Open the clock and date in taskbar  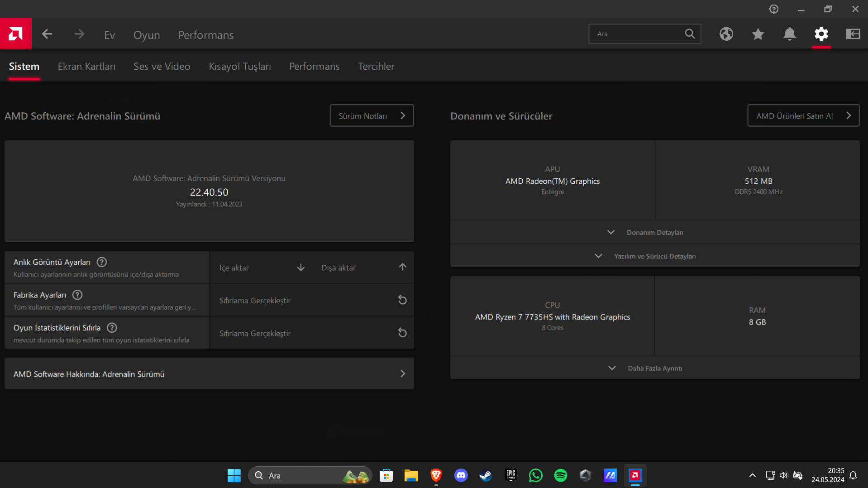(x=828, y=475)
